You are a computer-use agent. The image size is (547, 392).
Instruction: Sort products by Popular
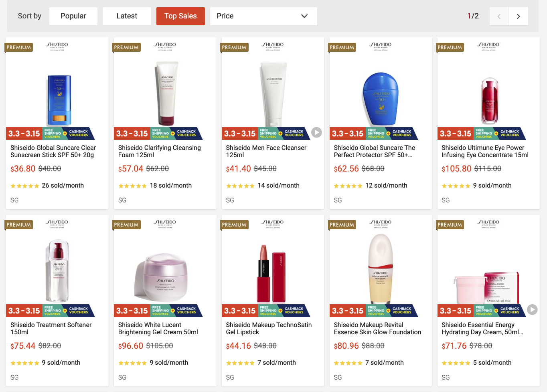tap(73, 16)
